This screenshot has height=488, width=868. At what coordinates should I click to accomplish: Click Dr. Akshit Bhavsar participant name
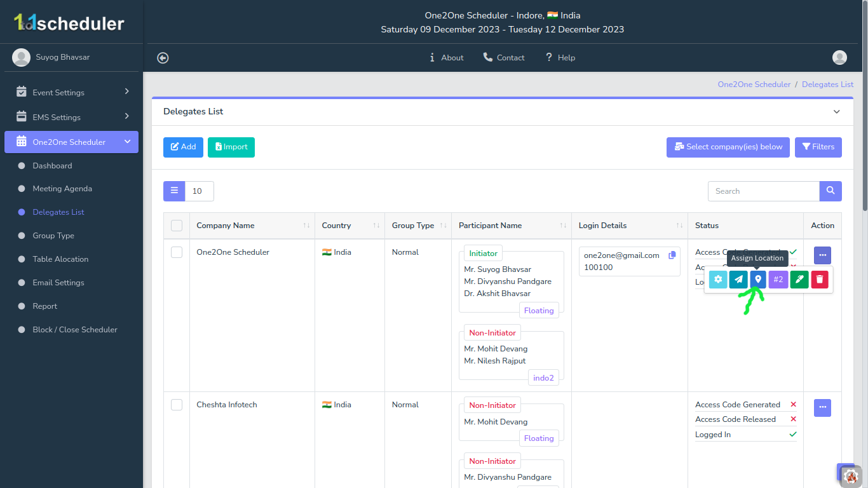click(x=498, y=294)
